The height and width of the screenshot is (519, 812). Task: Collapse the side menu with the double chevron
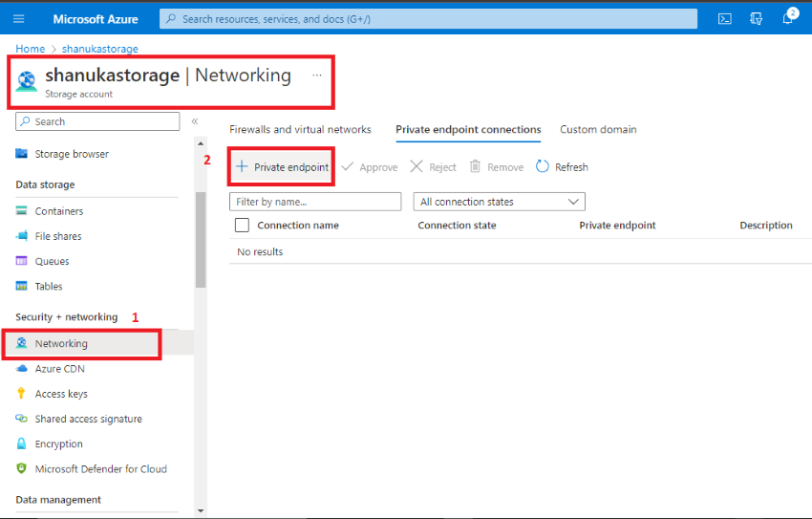[195, 121]
